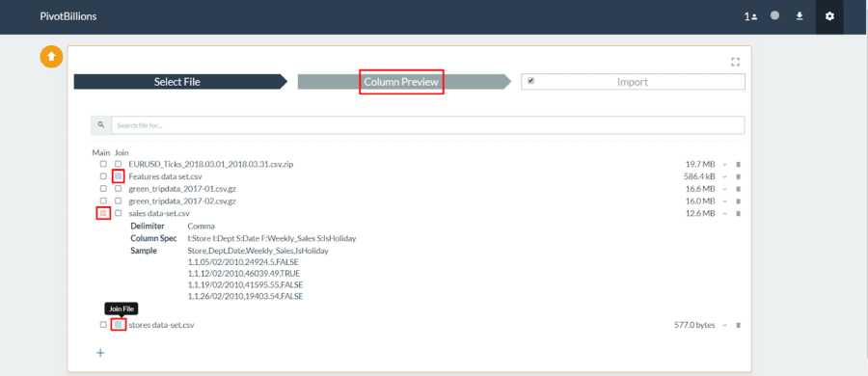Viewport: 868px width, 376px height.
Task: Click the Delimiter label
Action: coord(148,226)
